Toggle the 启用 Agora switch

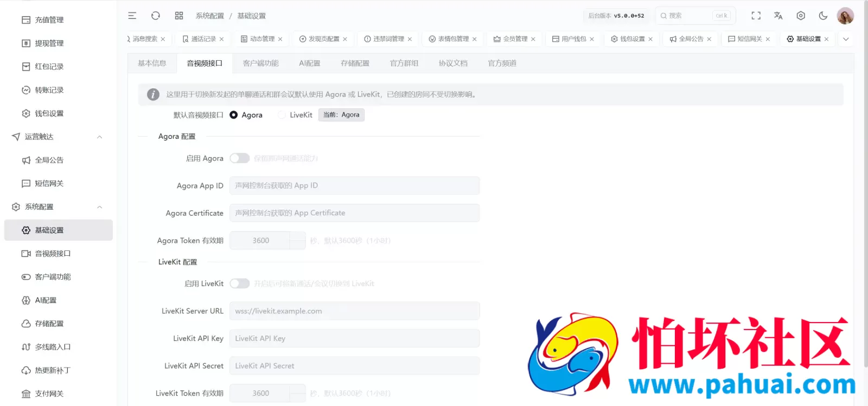click(239, 158)
